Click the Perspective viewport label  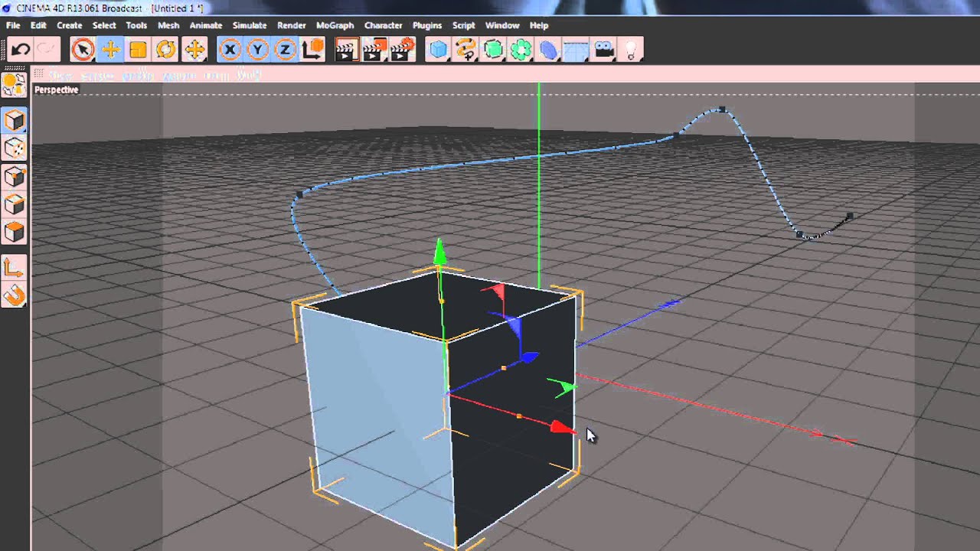pyautogui.click(x=56, y=90)
